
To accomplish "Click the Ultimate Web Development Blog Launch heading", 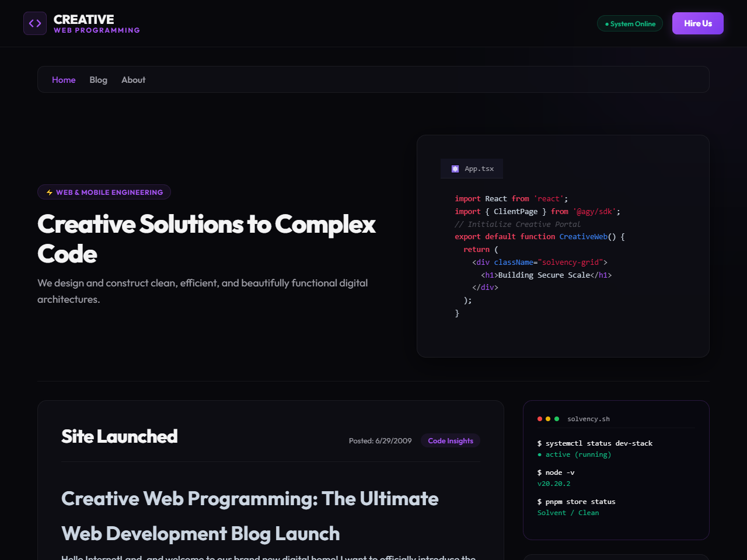I will (x=250, y=516).
